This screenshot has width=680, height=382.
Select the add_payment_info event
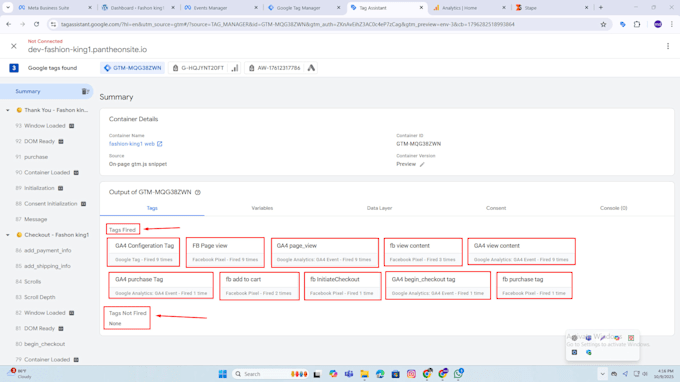point(48,251)
